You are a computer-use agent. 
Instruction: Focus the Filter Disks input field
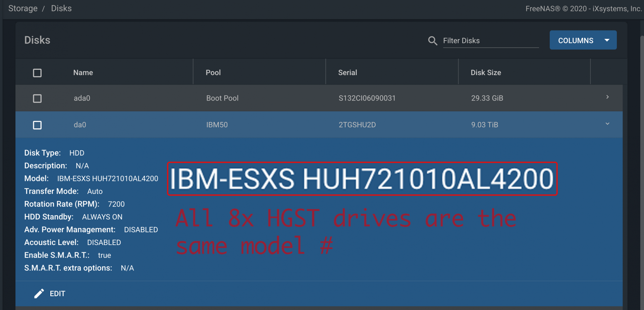click(491, 41)
